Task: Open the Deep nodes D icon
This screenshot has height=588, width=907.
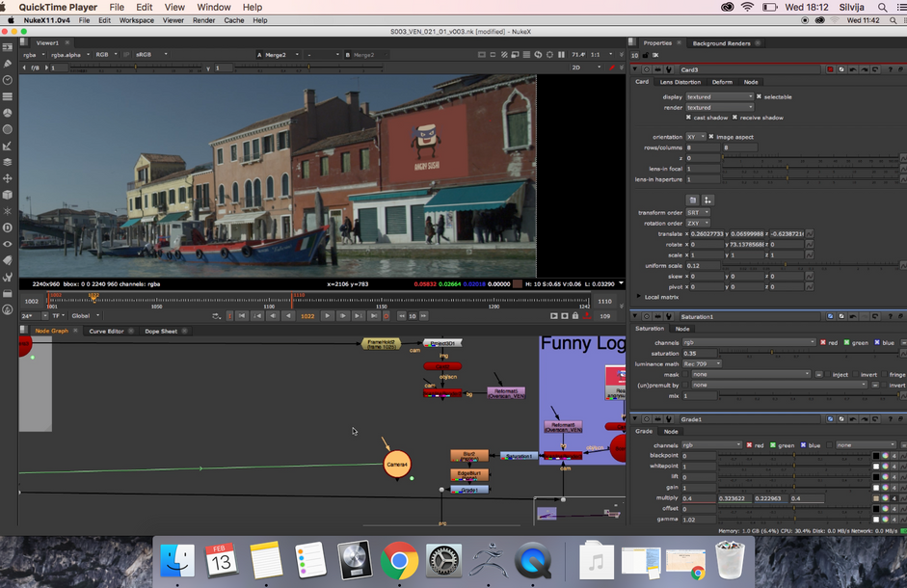Action: (x=8, y=227)
